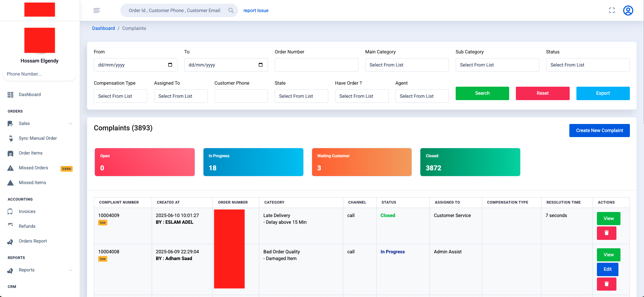Image resolution: width=644 pixels, height=297 pixels.
Task: Toggle fullscreen mode icon
Action: [x=612, y=10]
